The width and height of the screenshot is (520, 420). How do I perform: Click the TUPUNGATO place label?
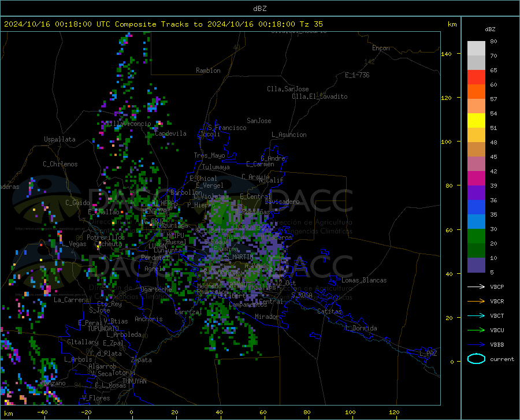click(103, 329)
